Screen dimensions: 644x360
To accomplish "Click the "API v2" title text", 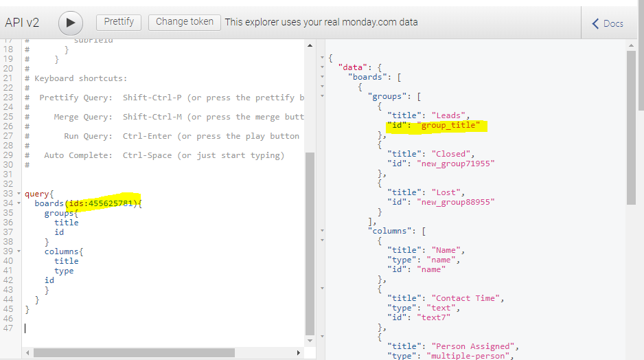I will [22, 23].
